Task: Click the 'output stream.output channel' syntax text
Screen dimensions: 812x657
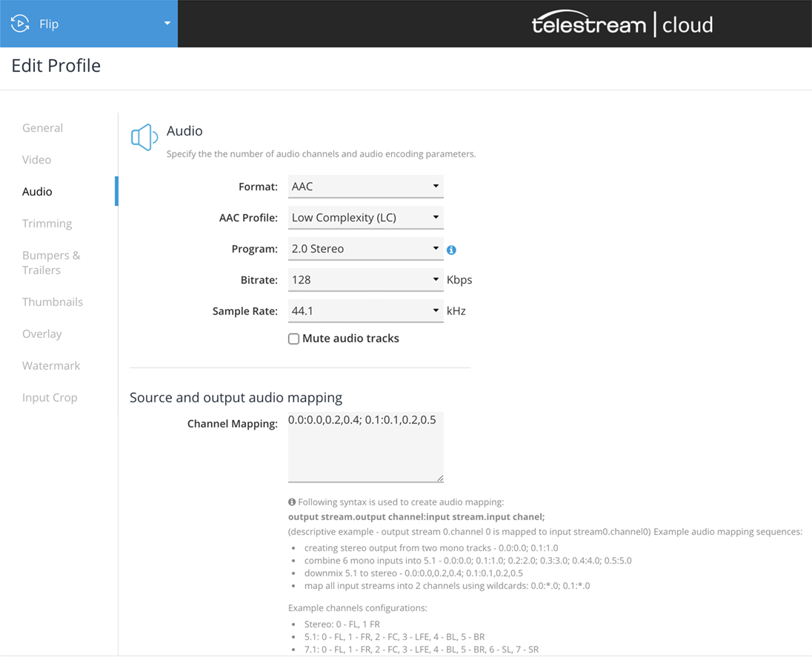Action: 416,517
